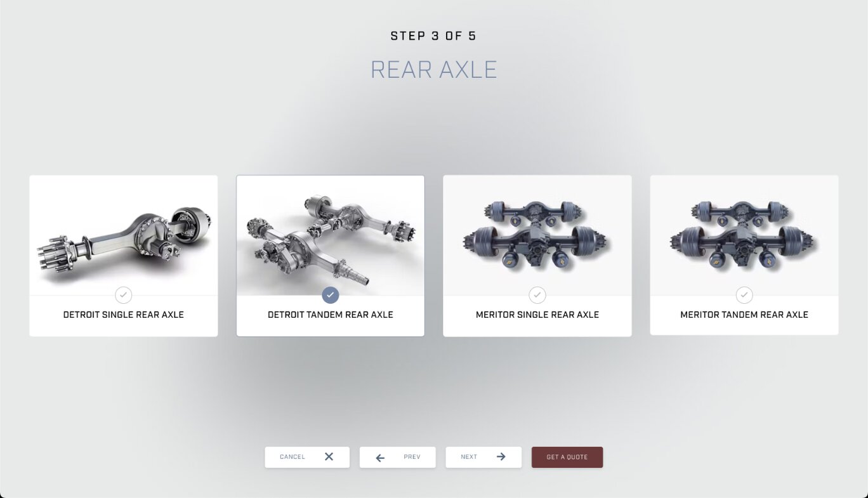The image size is (868, 498).
Task: Advance with the Next label
Action: click(469, 457)
